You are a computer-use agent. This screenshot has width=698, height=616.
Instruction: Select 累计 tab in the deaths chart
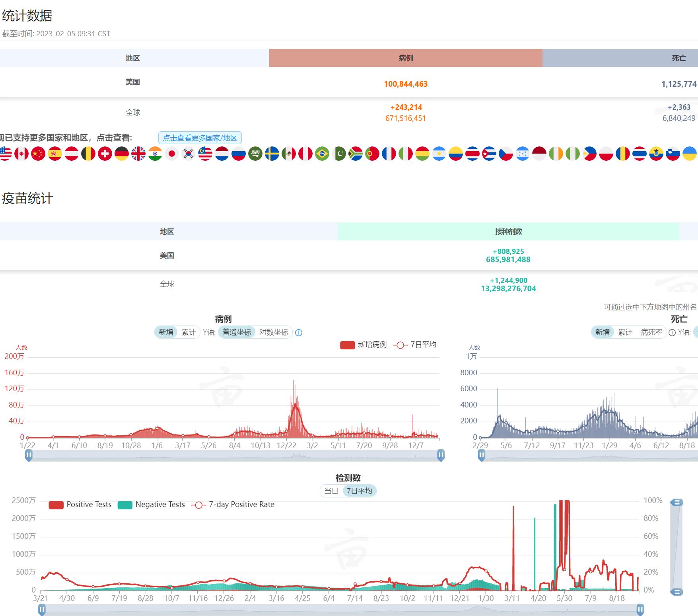click(625, 332)
